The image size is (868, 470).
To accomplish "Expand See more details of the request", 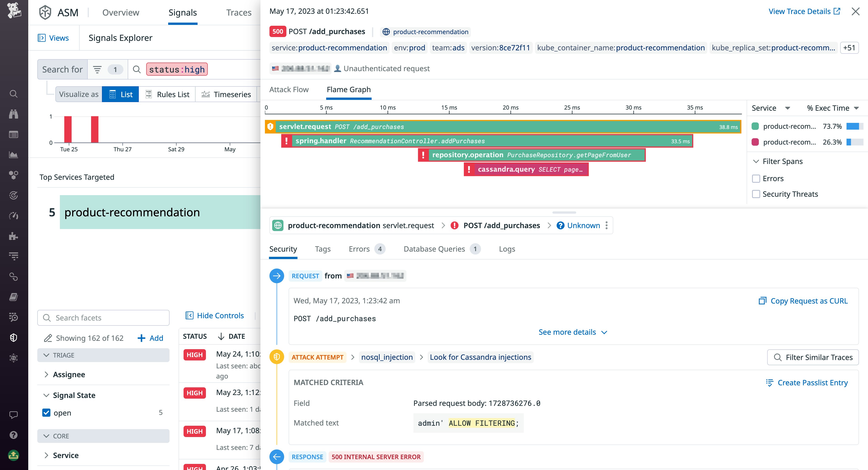I will (573, 332).
